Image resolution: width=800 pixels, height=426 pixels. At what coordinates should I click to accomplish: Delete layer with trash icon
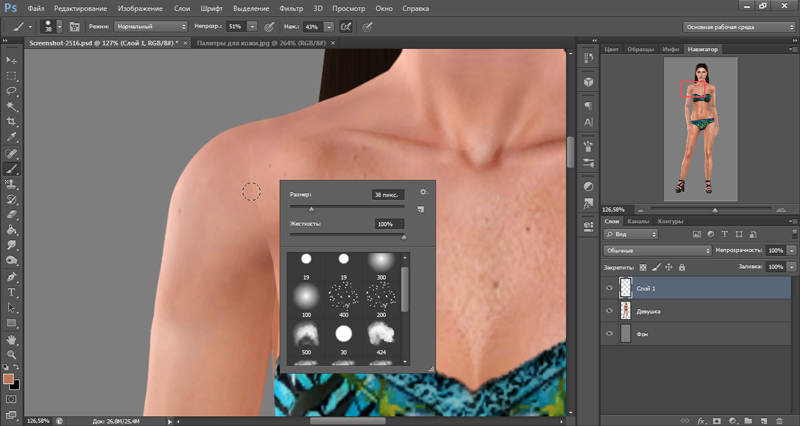tap(779, 420)
